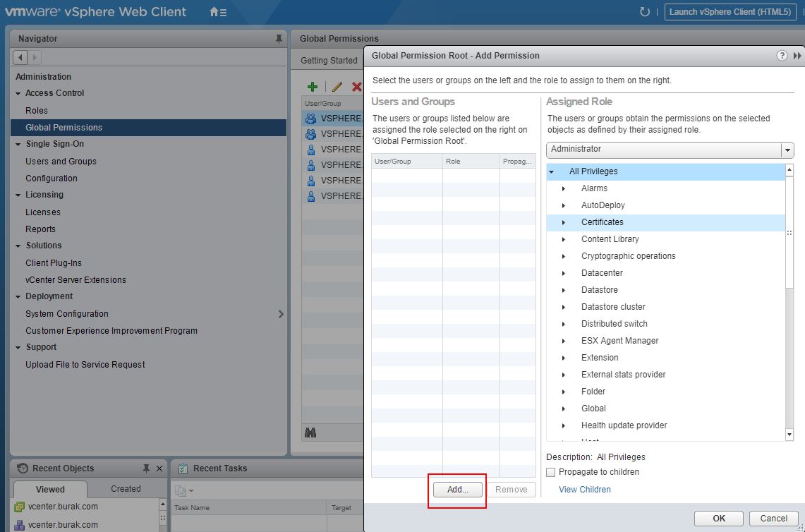Switch to Created tab in Recent Objects

point(126,489)
